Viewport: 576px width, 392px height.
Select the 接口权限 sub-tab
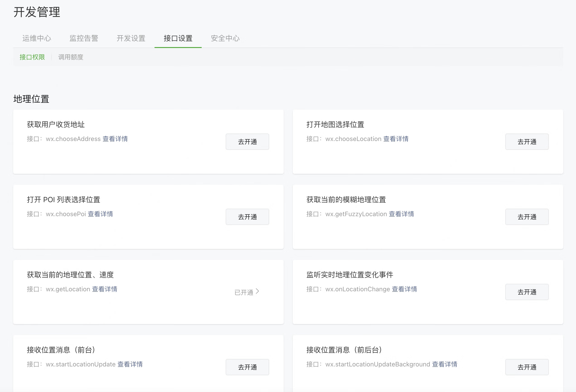[x=32, y=57]
